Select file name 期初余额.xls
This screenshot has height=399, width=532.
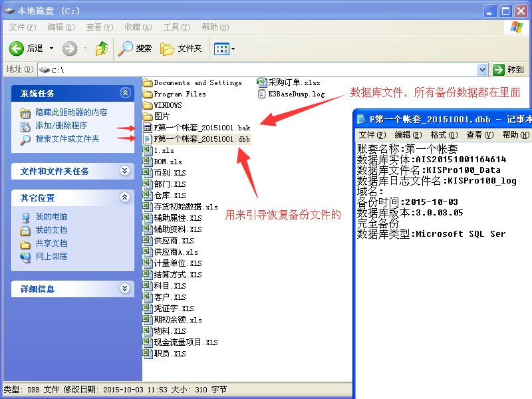coord(178,320)
